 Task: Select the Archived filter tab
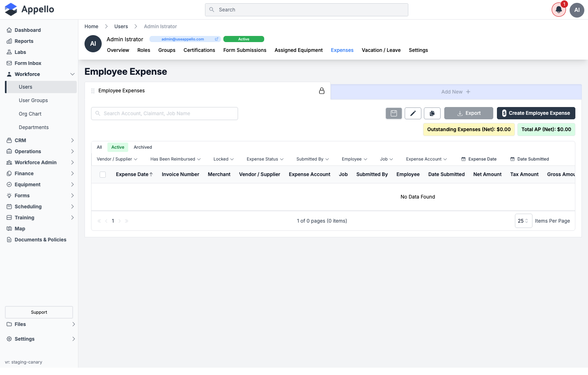click(143, 147)
